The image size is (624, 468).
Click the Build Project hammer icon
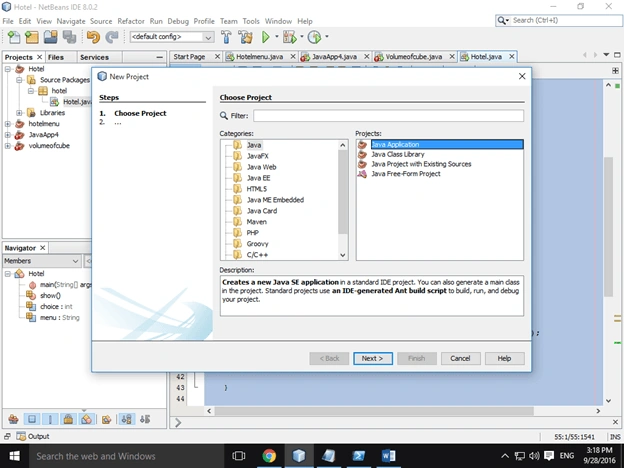(226, 37)
